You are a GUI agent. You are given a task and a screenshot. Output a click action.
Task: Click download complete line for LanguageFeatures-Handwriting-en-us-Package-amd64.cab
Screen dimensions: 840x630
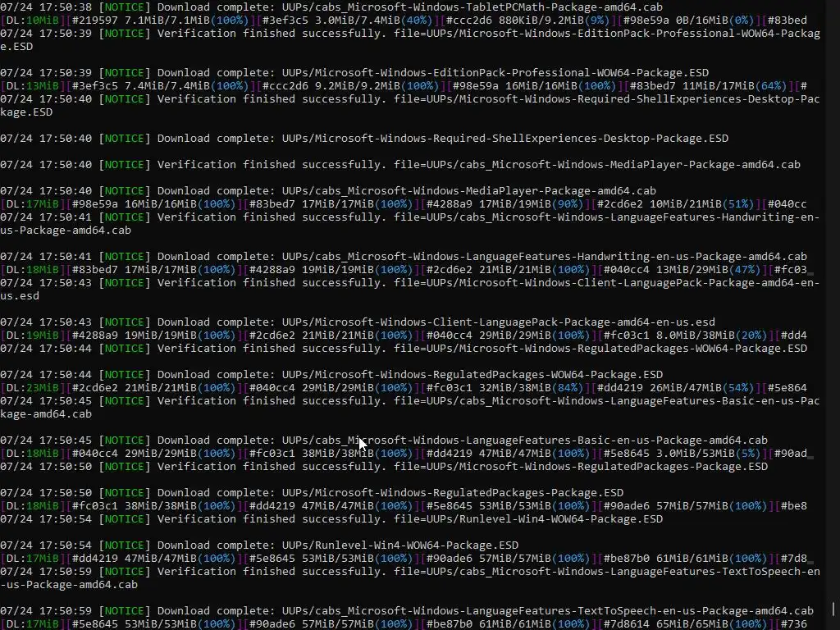(404, 257)
